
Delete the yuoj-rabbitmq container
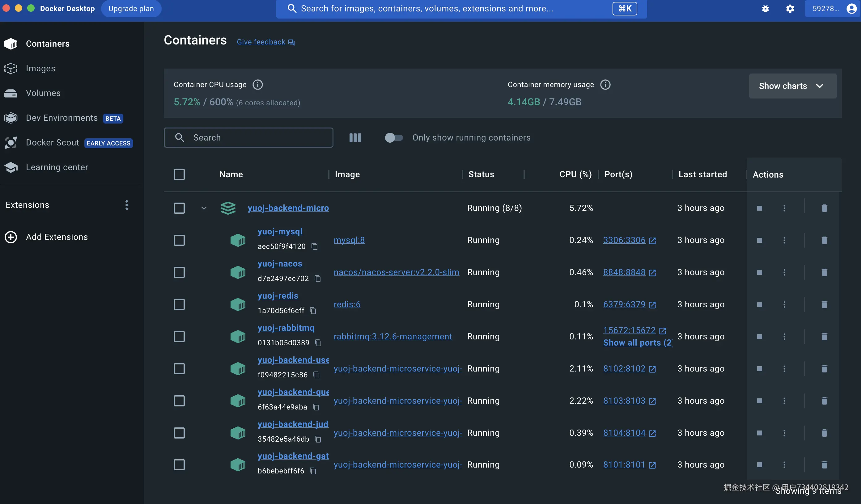click(824, 337)
